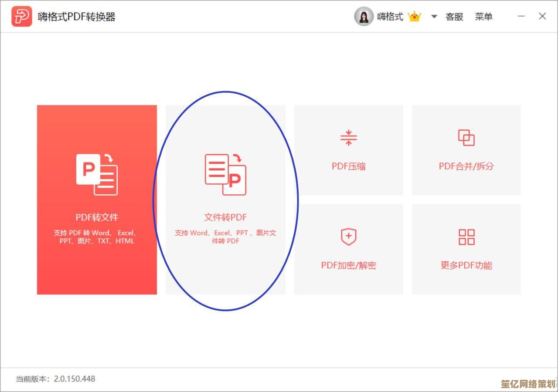Click the 嗨格式 username text
Image resolution: width=558 pixels, height=392 pixels.
coord(390,17)
